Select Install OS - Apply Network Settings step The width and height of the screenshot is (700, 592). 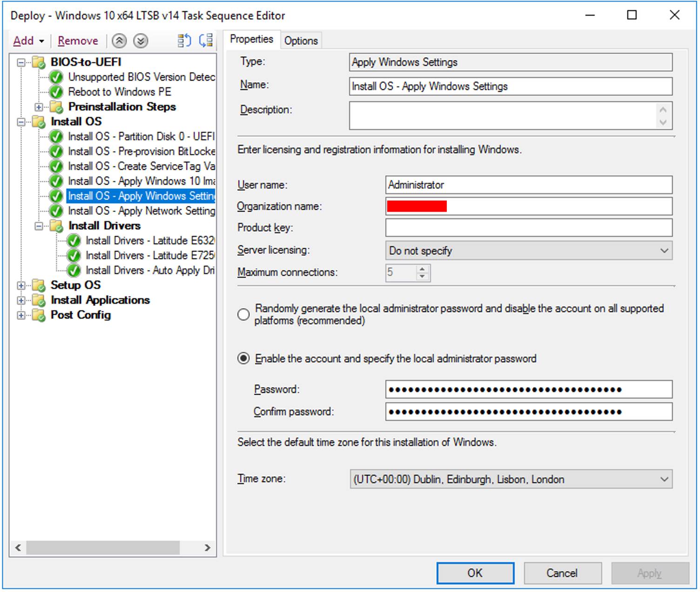click(141, 211)
